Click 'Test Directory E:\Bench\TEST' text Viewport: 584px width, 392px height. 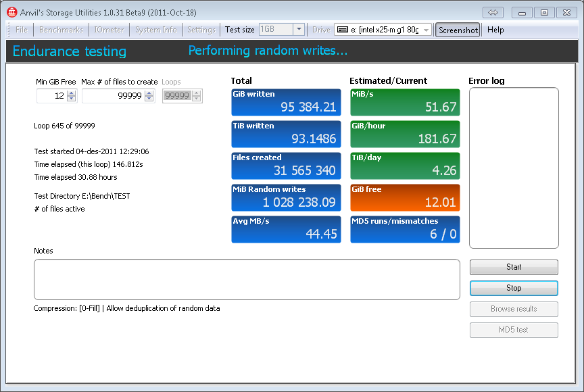coord(82,196)
